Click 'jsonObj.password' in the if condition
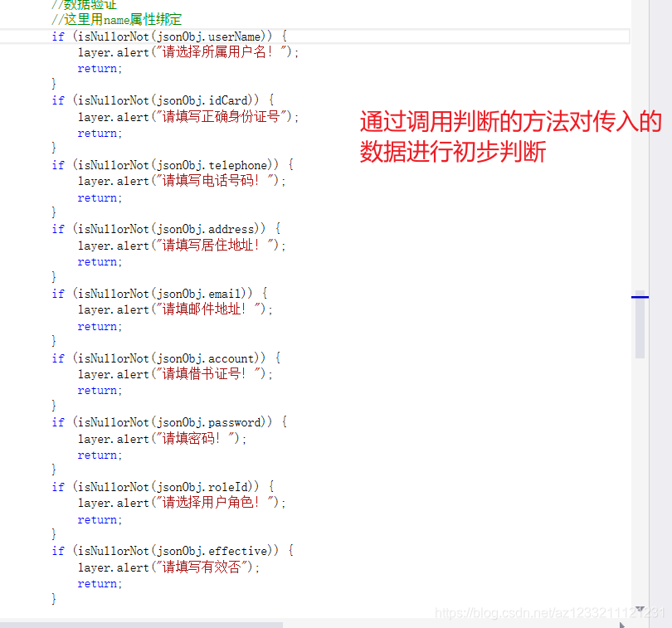The width and height of the screenshot is (672, 628). coord(209,422)
